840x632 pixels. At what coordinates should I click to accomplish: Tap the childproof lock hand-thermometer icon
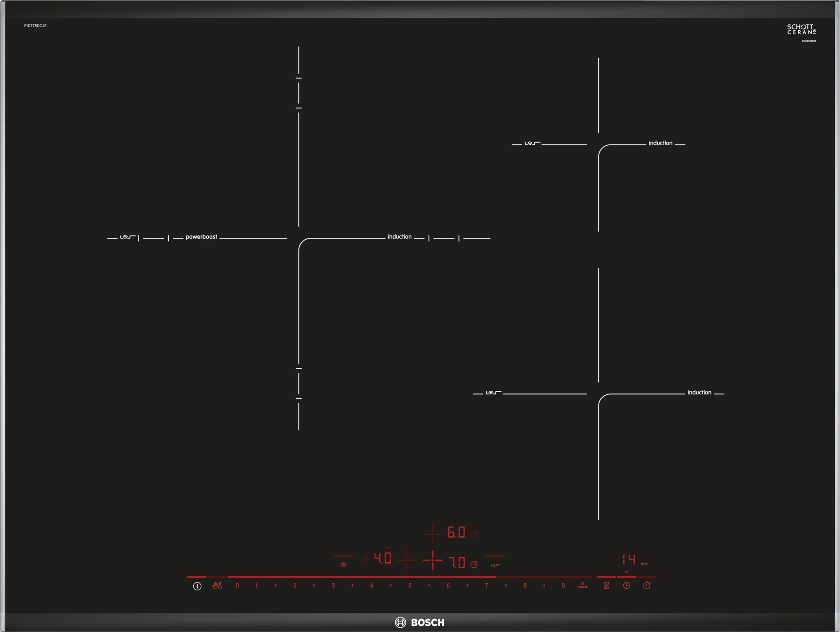tap(217, 585)
